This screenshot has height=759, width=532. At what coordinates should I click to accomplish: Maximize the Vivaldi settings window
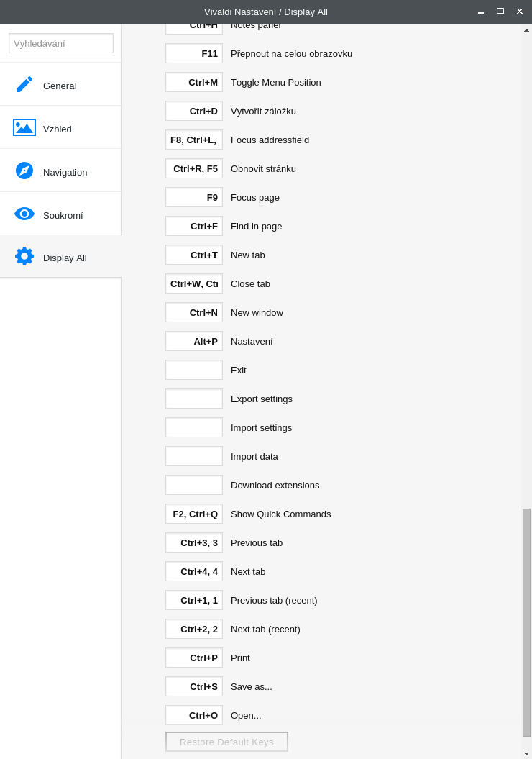point(500,12)
